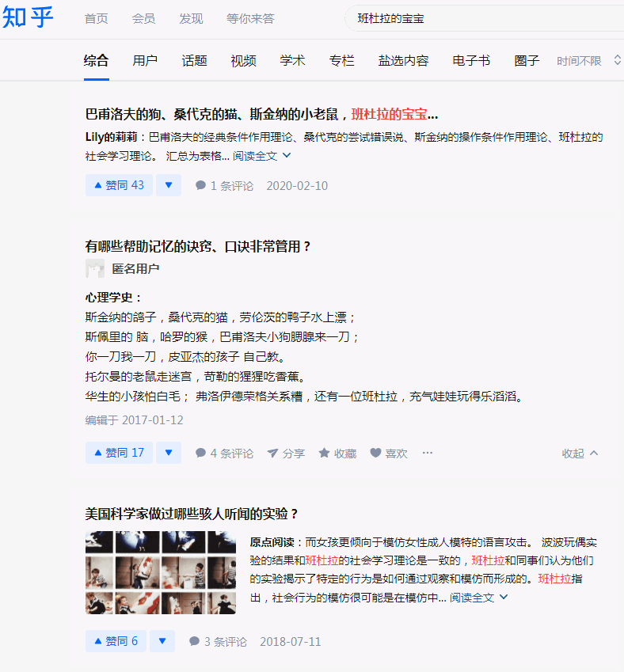Expand 阅读全文 in 原点阅读 result

tap(478, 597)
